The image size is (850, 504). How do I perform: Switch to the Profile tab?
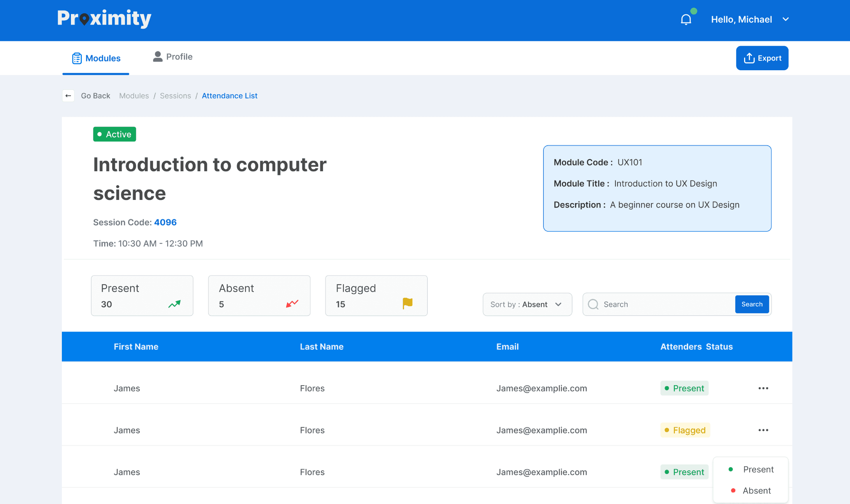click(x=173, y=57)
